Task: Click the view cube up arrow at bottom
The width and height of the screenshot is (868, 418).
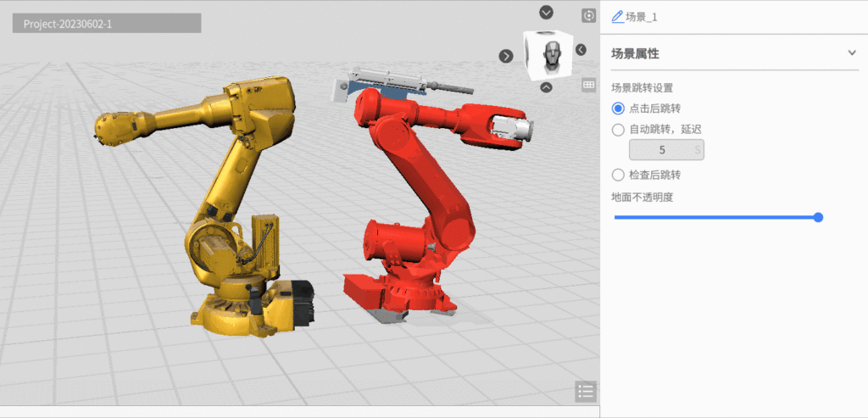Action: (547, 86)
